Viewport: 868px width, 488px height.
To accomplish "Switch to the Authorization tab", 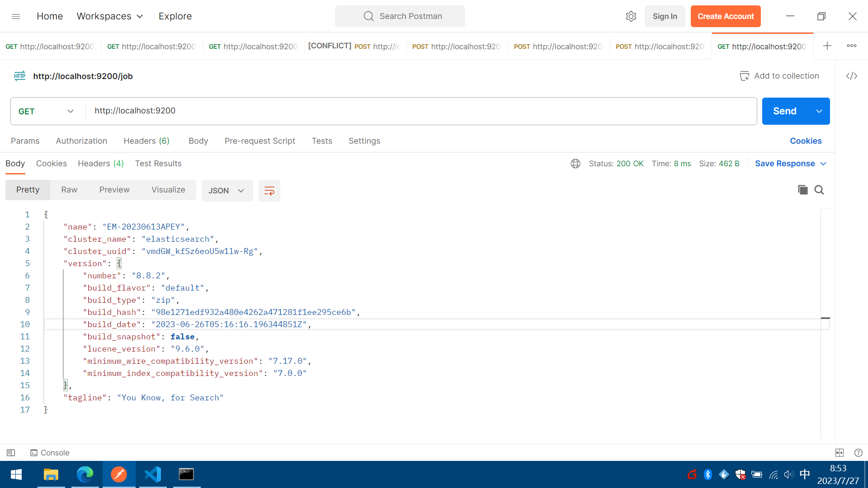I will pyautogui.click(x=81, y=141).
